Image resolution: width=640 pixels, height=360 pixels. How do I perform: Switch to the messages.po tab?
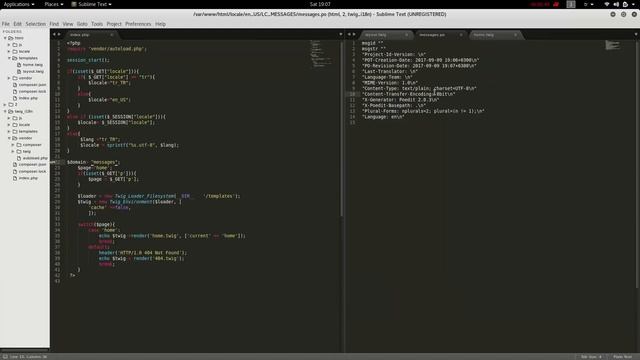tap(440, 35)
